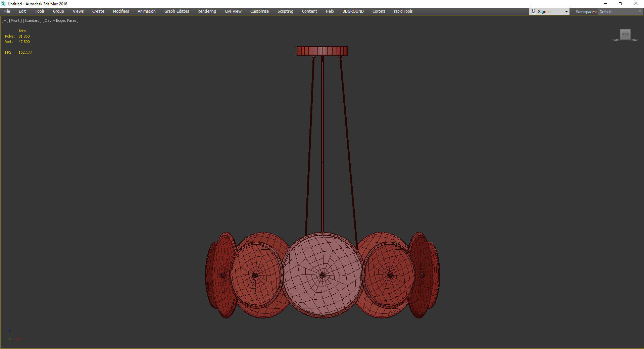Expand the Workspaces Default dropdown

[x=640, y=11]
